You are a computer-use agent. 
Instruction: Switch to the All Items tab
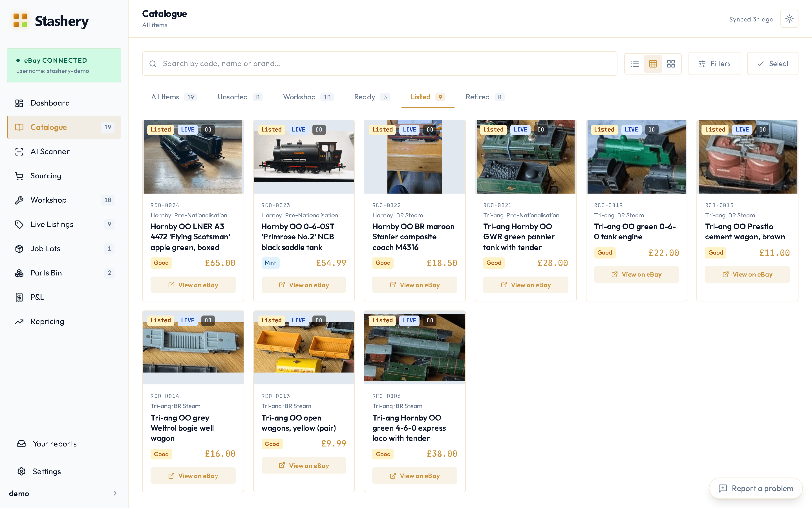pos(174,97)
